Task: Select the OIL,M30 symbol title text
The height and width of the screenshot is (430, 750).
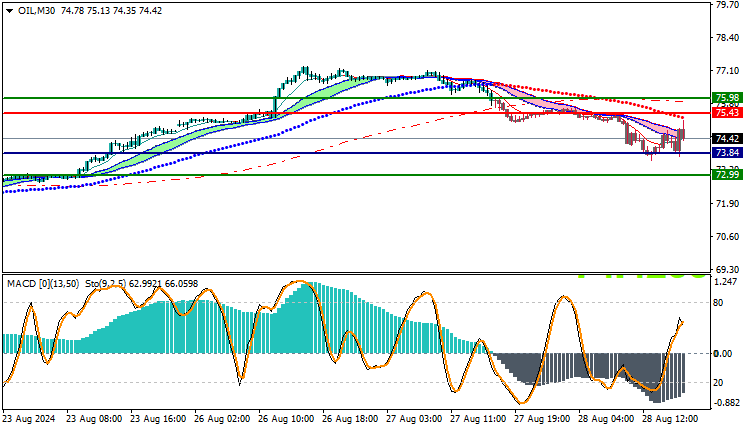Action: (37, 11)
